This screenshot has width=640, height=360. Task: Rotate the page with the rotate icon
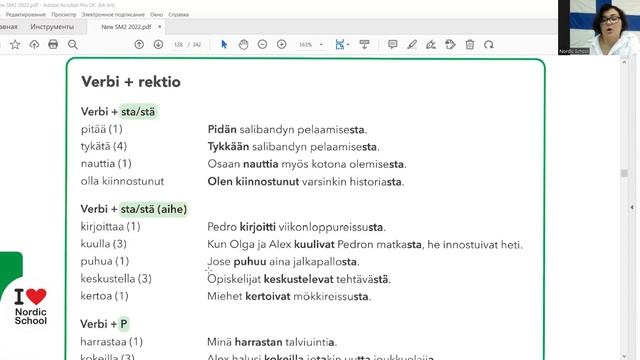pos(489,44)
